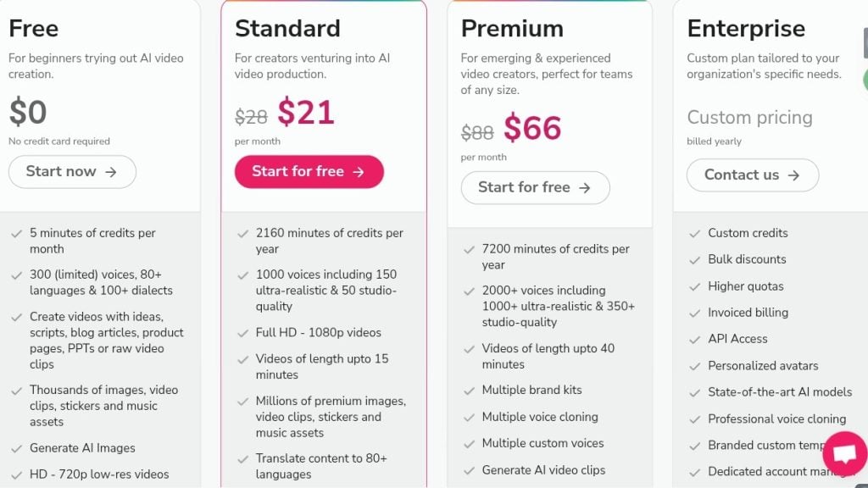The width and height of the screenshot is (868, 488).
Task: Click the checkmark next to API Access
Action: pyautogui.click(x=694, y=339)
